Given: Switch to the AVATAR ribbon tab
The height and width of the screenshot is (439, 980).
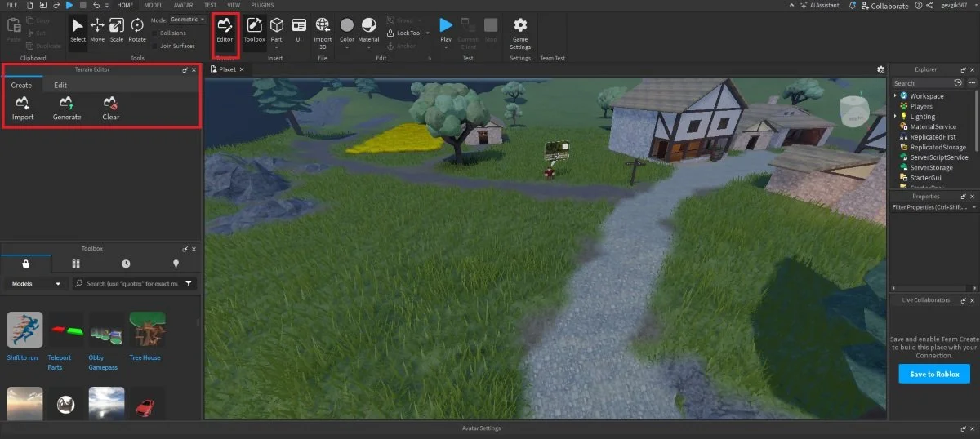Looking at the screenshot, I should [183, 5].
